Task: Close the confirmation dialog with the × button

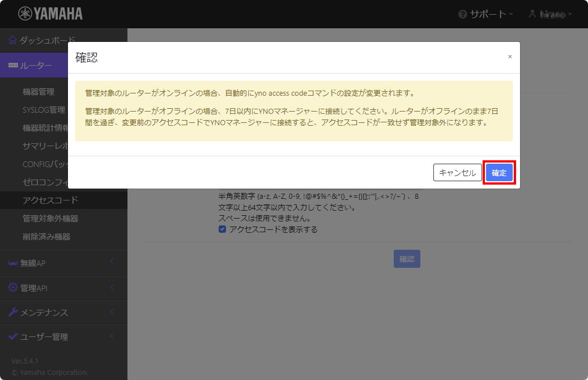Action: pos(510,57)
